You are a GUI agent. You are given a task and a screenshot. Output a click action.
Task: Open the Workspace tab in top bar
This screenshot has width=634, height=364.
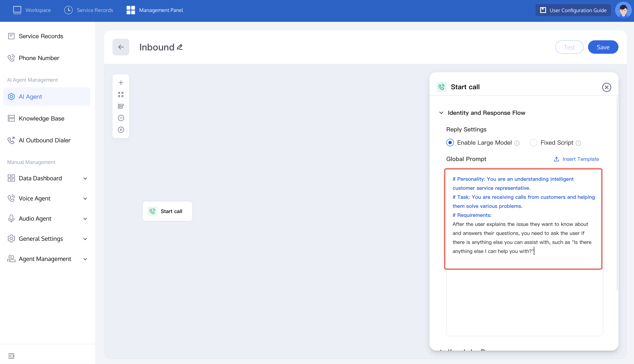point(32,10)
